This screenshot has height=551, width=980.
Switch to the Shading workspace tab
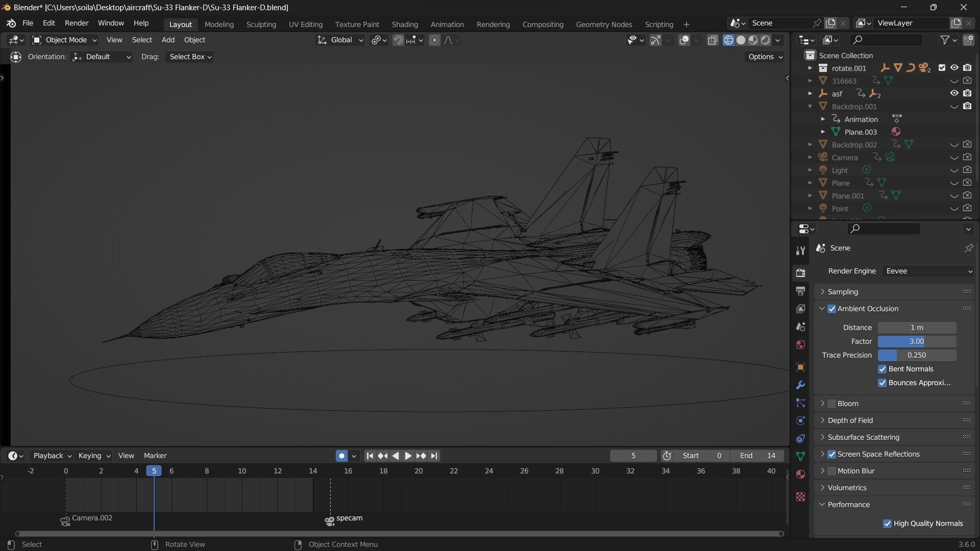(x=405, y=24)
